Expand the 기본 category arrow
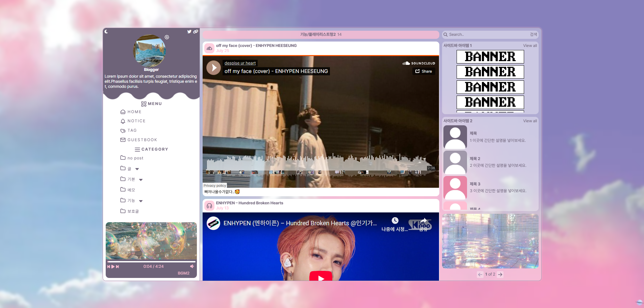The width and height of the screenshot is (644, 308). 141,180
